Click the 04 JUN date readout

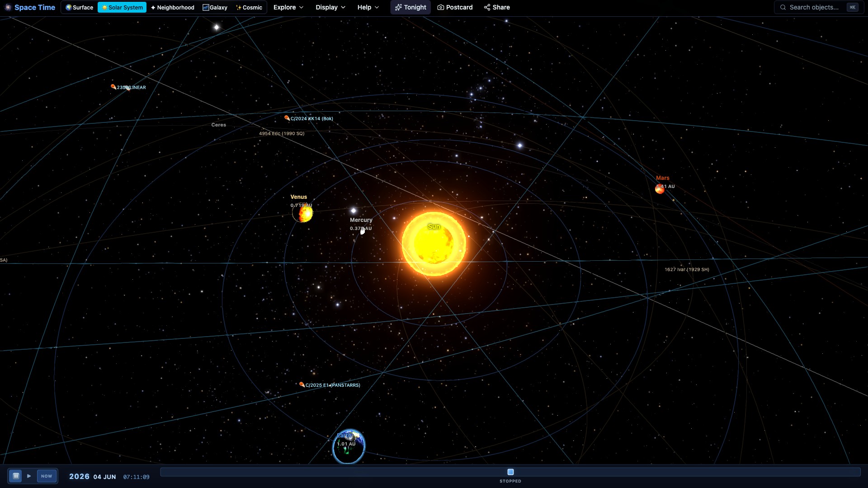(104, 477)
